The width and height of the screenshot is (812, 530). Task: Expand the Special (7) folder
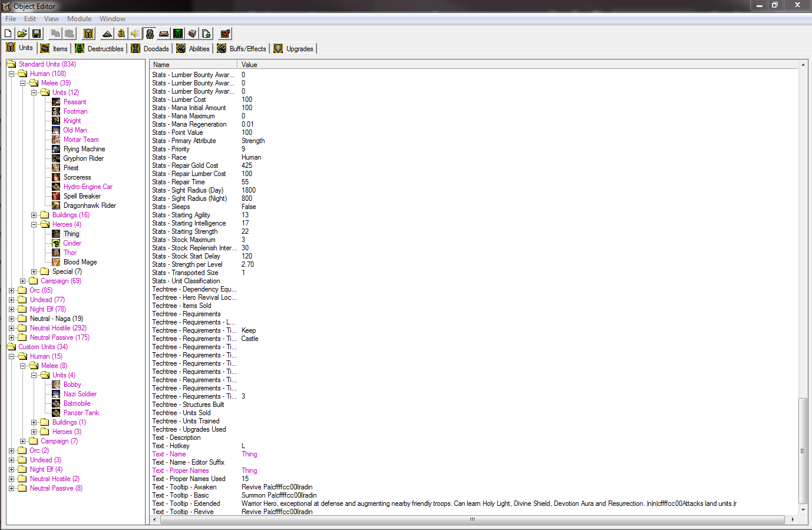click(x=34, y=271)
